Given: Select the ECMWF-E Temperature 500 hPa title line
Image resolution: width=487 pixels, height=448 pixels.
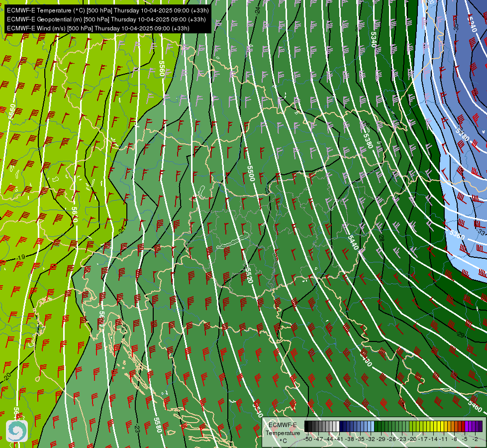Looking at the screenshot, I should click(x=108, y=10).
